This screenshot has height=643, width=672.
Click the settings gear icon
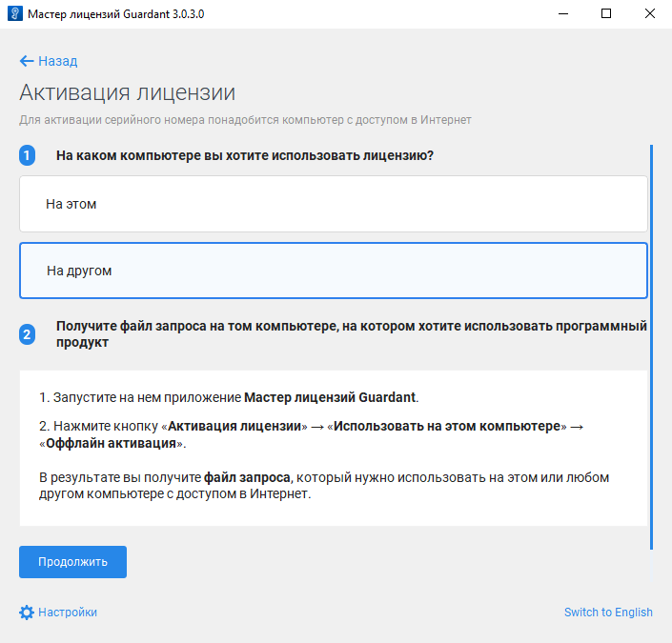tap(27, 613)
